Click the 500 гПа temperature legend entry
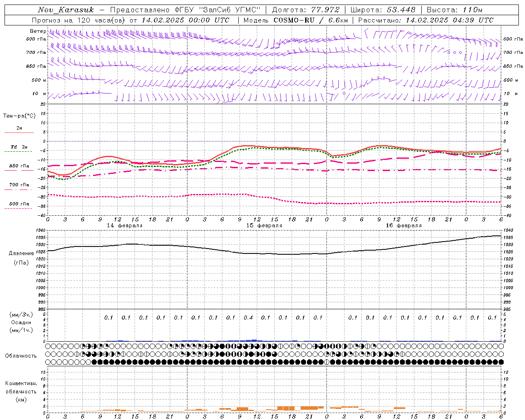Image resolution: width=525 pixels, height=420 pixels. coord(19,204)
